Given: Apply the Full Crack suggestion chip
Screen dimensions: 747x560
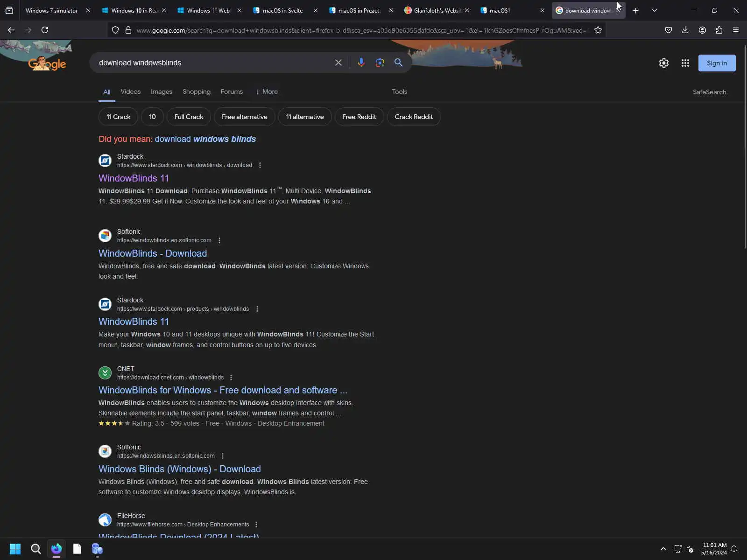Looking at the screenshot, I should [189, 117].
